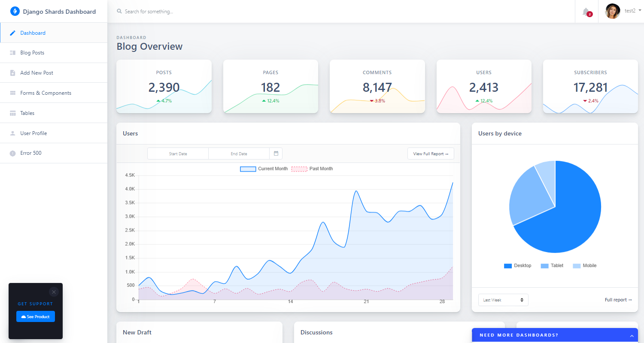Screen dimensions: 644x343
Task: Hide the Mobile slice via its legend
Action: click(584, 265)
